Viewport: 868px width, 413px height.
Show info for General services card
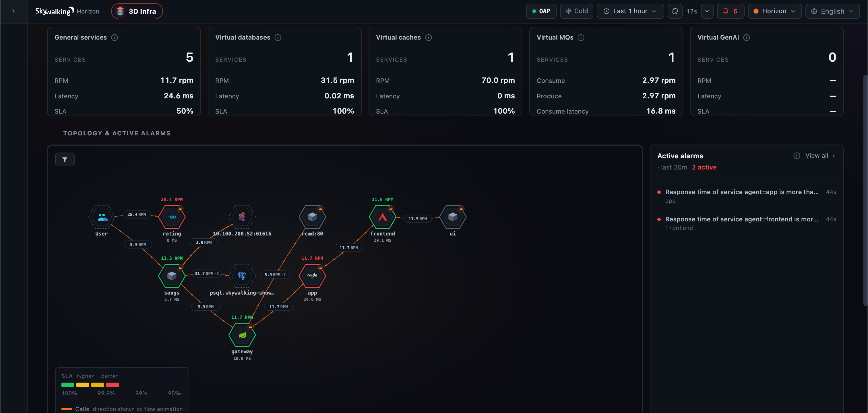pos(115,37)
